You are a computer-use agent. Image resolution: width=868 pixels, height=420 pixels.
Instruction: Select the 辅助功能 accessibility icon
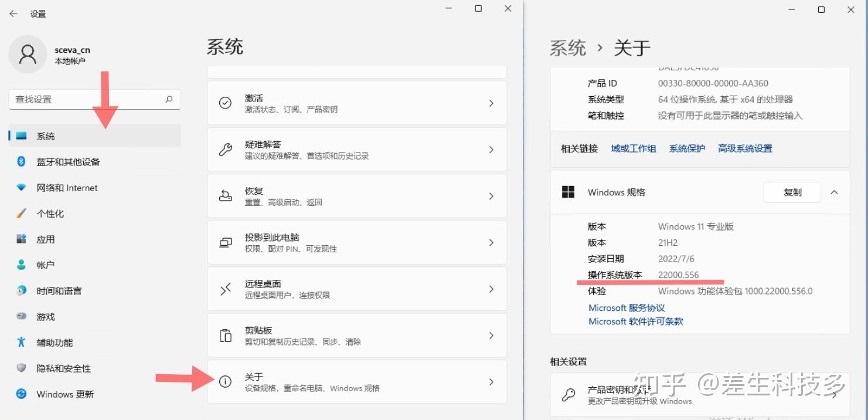point(21,342)
